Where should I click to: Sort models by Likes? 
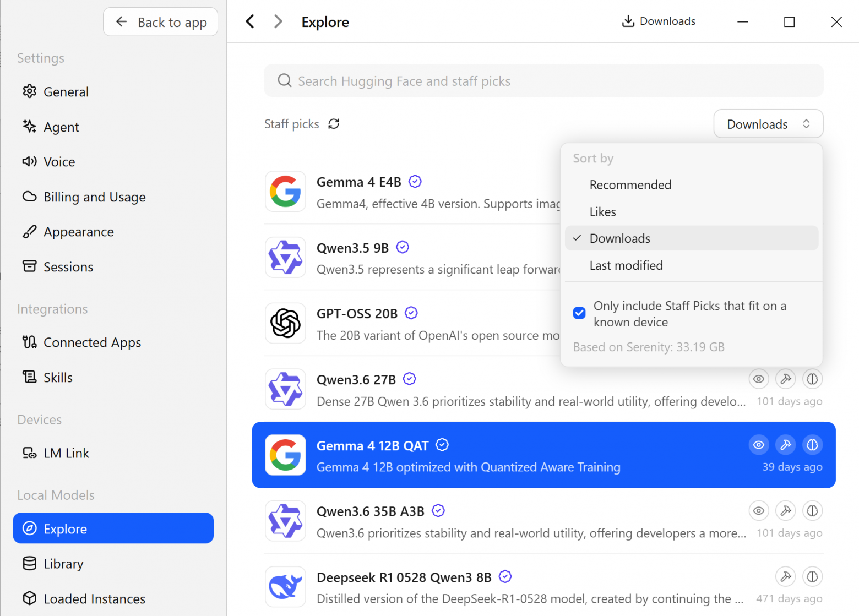692,212
